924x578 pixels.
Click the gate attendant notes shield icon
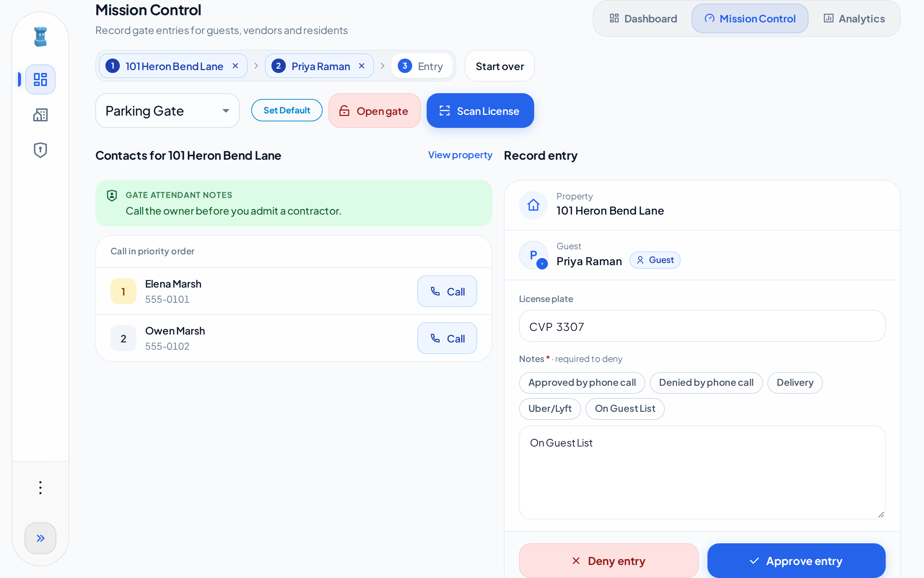[x=112, y=196]
